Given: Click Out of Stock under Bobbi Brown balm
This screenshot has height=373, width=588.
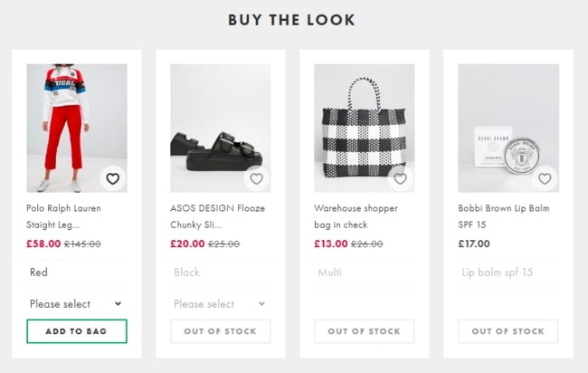Looking at the screenshot, I should [x=507, y=331].
